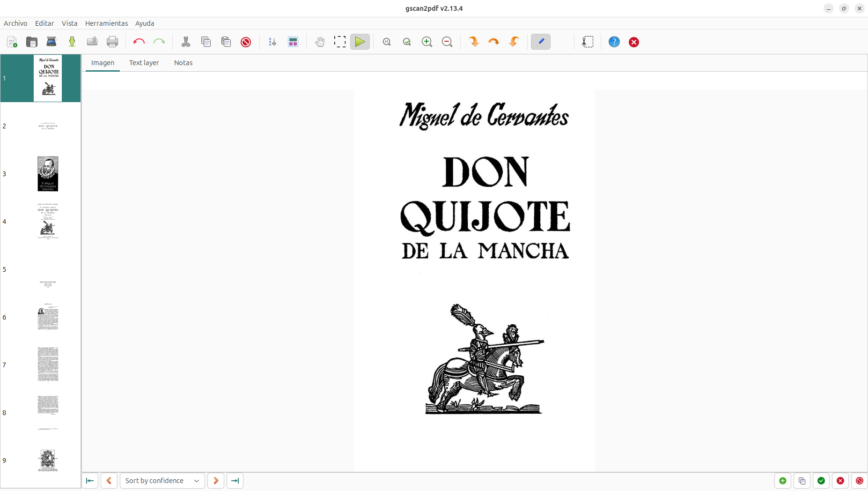Select page 3 portrait thumbnail

click(48, 174)
